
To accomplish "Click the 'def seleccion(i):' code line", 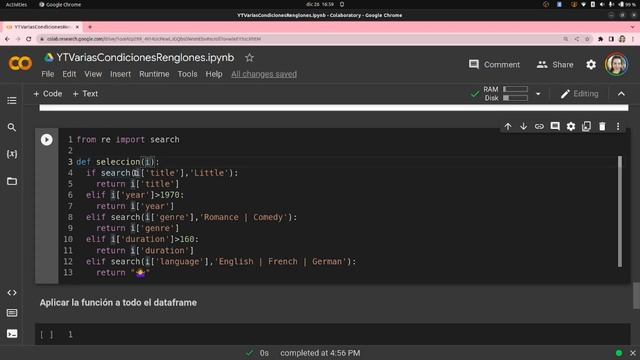I will 118,162.
